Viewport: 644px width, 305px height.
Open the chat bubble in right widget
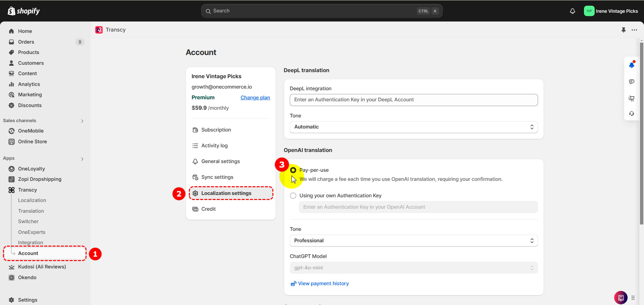[632, 82]
